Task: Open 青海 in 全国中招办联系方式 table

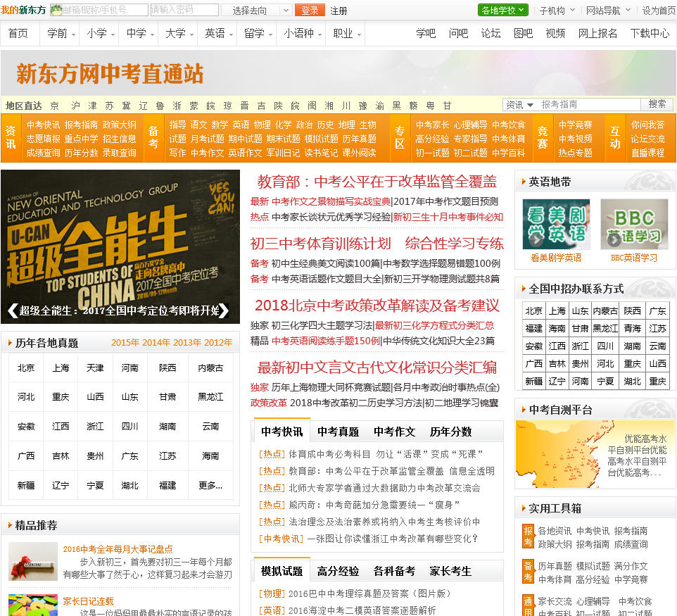Action: coord(633,328)
